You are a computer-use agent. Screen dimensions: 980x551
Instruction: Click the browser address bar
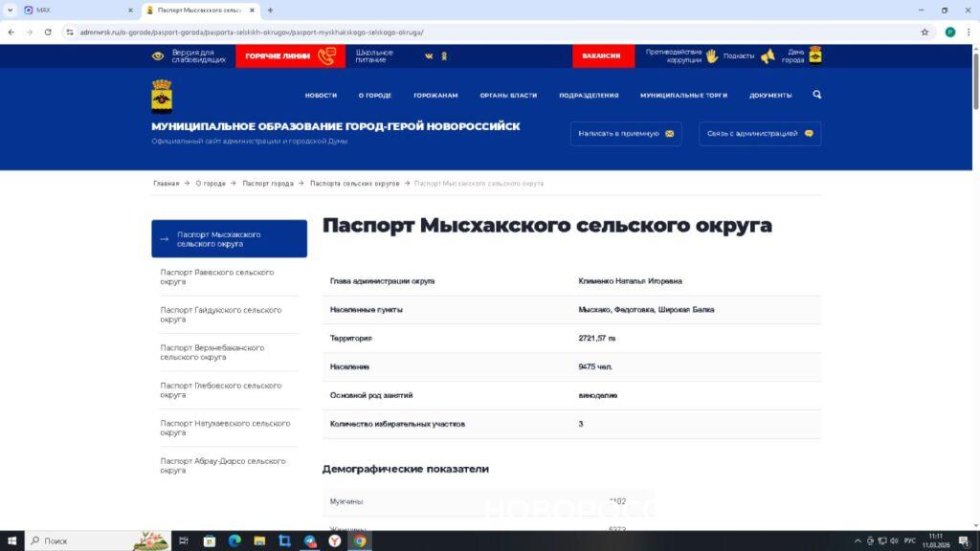pos(479,32)
